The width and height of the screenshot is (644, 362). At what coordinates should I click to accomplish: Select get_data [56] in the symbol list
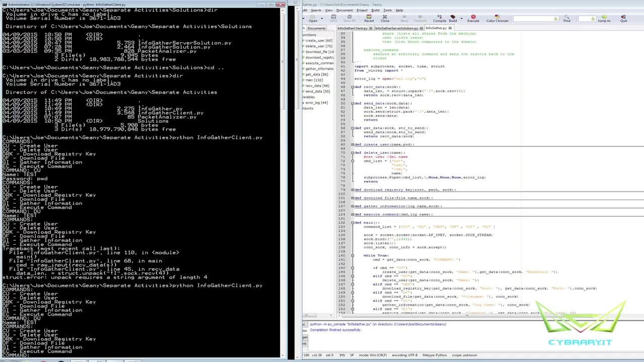point(317,74)
